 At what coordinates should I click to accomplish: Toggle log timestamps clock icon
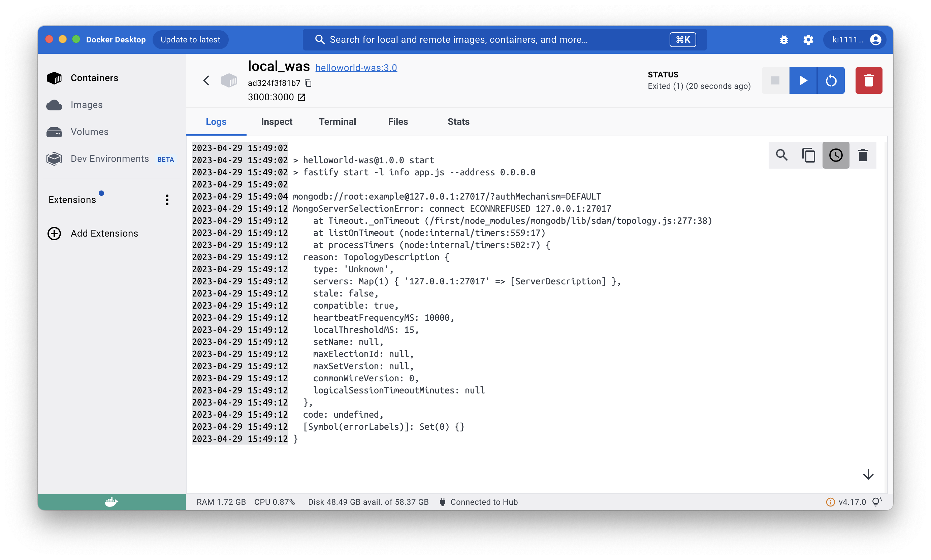click(836, 155)
